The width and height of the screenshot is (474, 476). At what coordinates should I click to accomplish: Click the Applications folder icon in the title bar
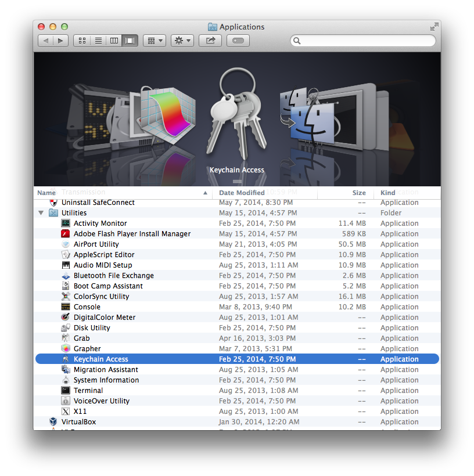coord(213,27)
